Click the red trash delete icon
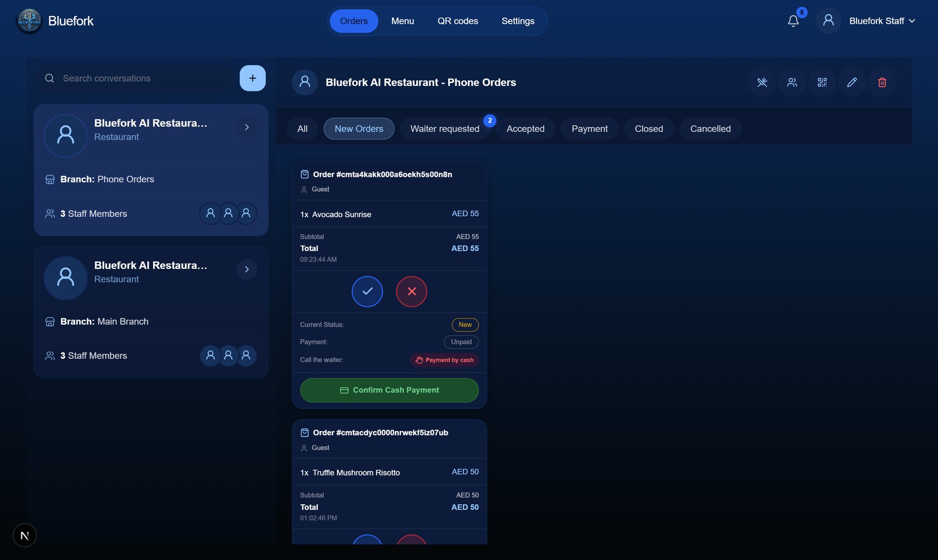Screen dimensions: 938x560 (x=882, y=82)
